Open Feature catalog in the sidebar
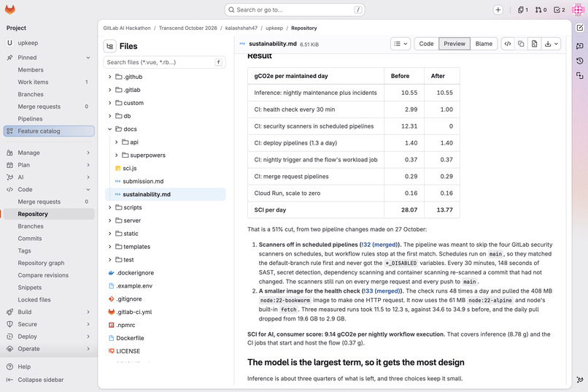The height and width of the screenshot is (392, 588). pyautogui.click(x=49, y=131)
